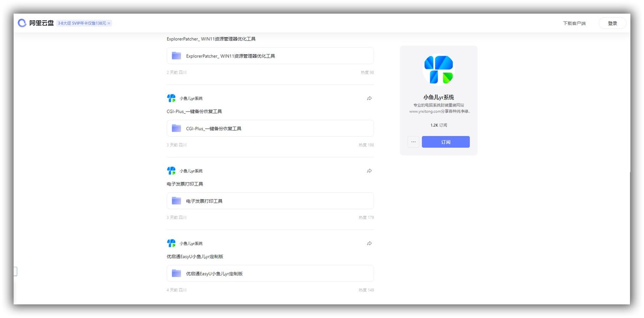Click the 热度 179 label
Viewport: 644px width, 318px height.
[x=366, y=218]
